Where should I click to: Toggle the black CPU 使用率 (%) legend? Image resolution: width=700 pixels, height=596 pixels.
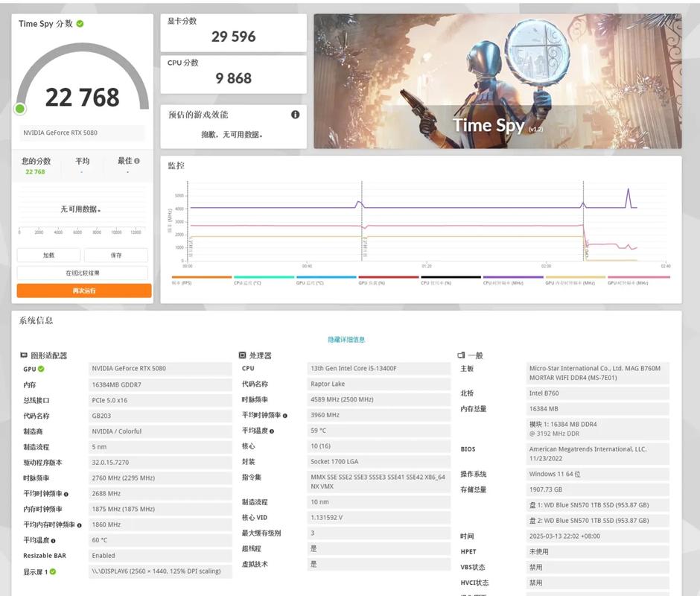(451, 280)
